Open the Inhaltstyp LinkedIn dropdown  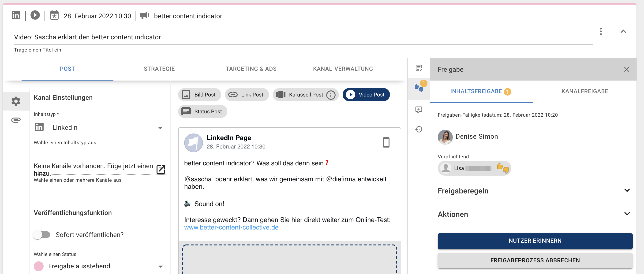100,128
